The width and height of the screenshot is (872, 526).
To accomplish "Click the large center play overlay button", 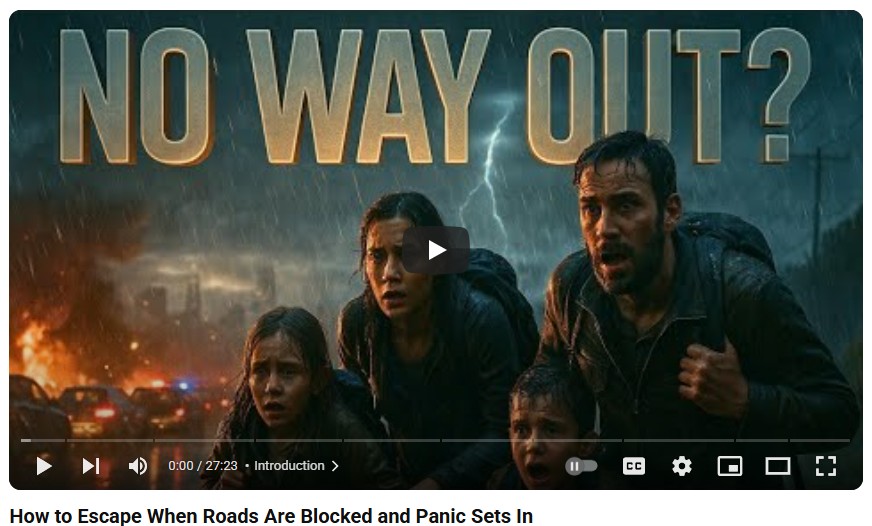I will [435, 250].
